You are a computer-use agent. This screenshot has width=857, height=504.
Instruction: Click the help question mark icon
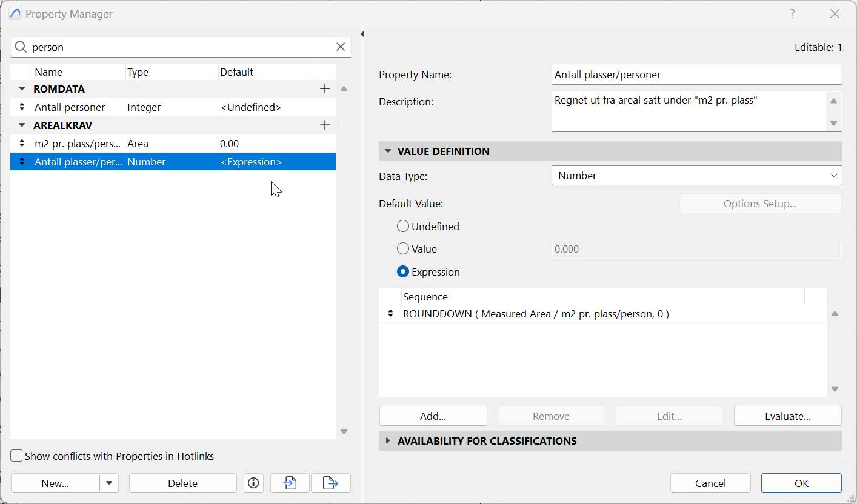[792, 14]
